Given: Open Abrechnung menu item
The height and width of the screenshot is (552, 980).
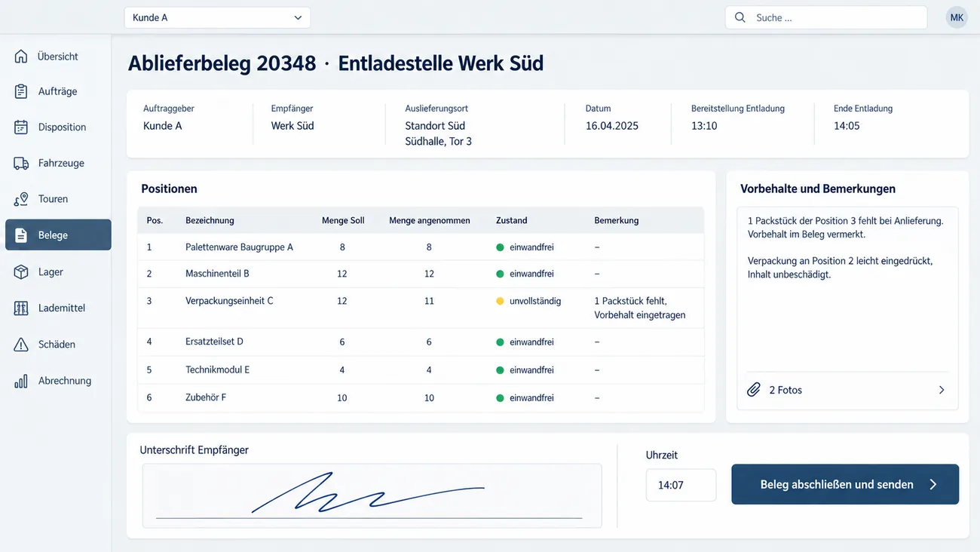Looking at the screenshot, I should pos(58,381).
